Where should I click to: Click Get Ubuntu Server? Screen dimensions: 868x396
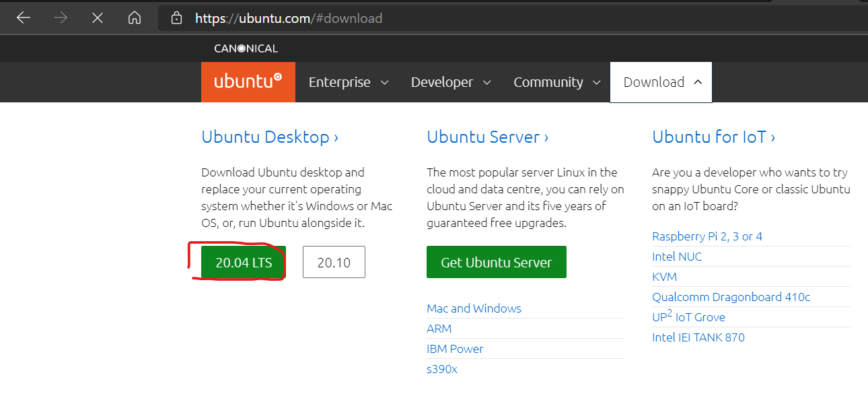click(496, 262)
